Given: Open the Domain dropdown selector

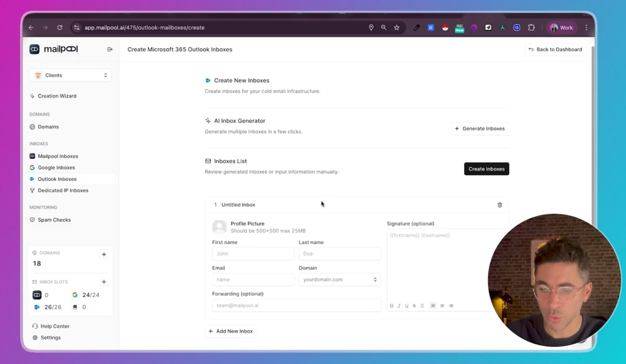Looking at the screenshot, I should tap(340, 280).
